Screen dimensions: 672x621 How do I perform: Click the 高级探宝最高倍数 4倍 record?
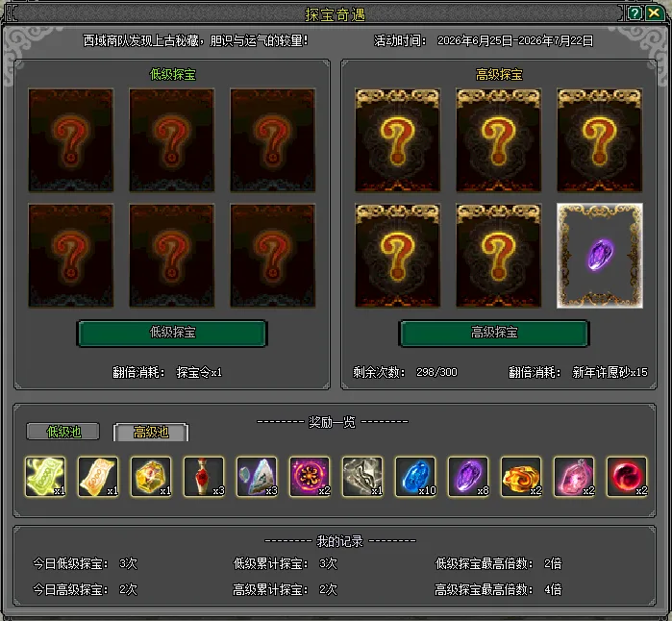498,589
